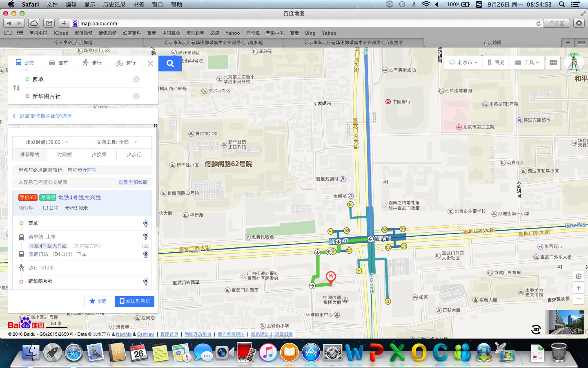Open the 历史记录 menu in menu bar
The image size is (588, 368).
tap(114, 4)
